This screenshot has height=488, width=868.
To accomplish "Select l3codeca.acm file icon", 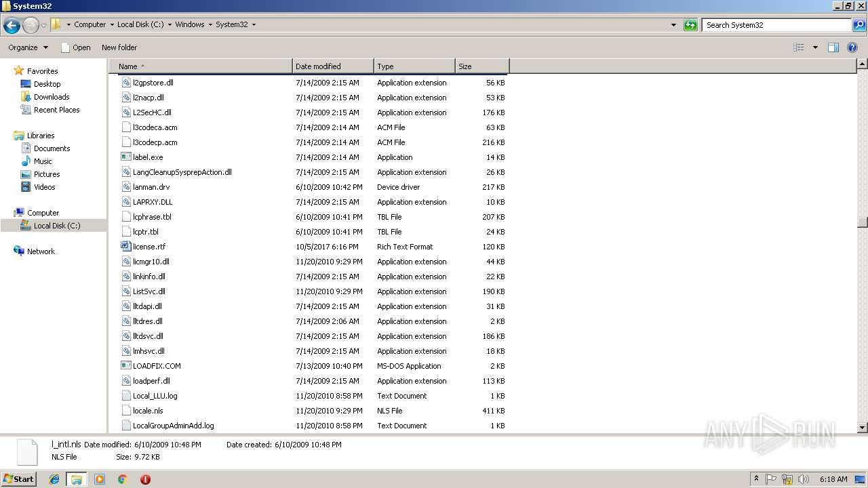I will coord(126,127).
